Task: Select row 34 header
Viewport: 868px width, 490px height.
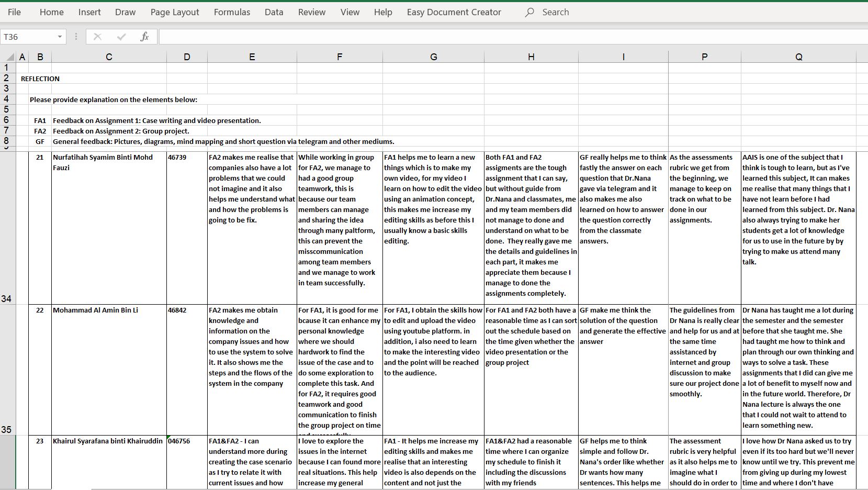Action: (8, 228)
